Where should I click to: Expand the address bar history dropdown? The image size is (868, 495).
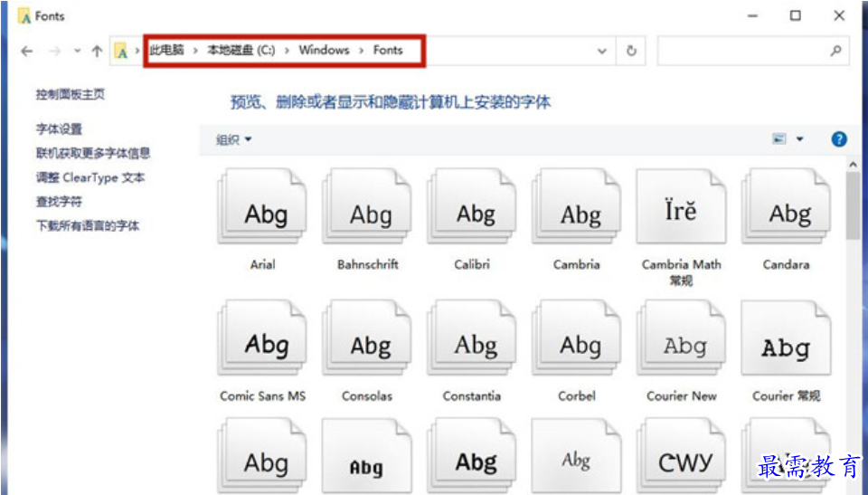click(602, 51)
